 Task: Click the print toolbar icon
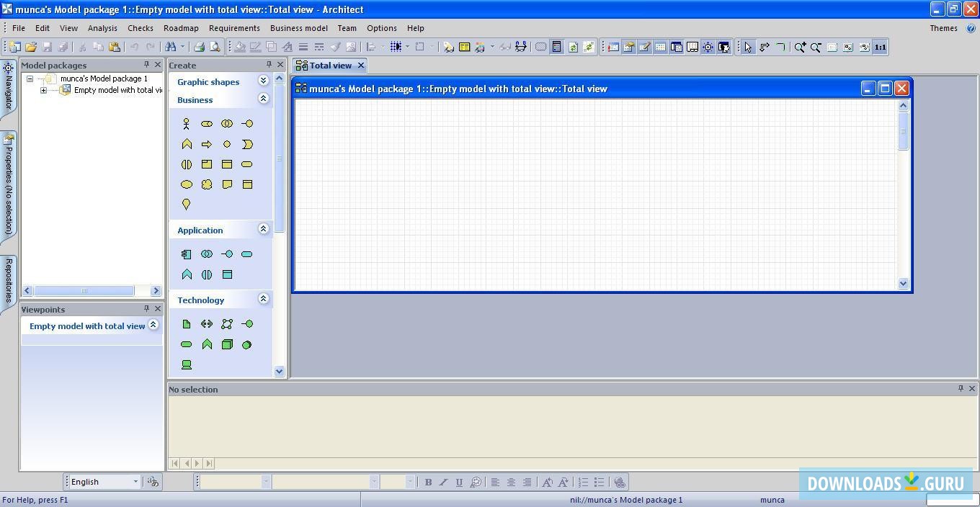(199, 48)
